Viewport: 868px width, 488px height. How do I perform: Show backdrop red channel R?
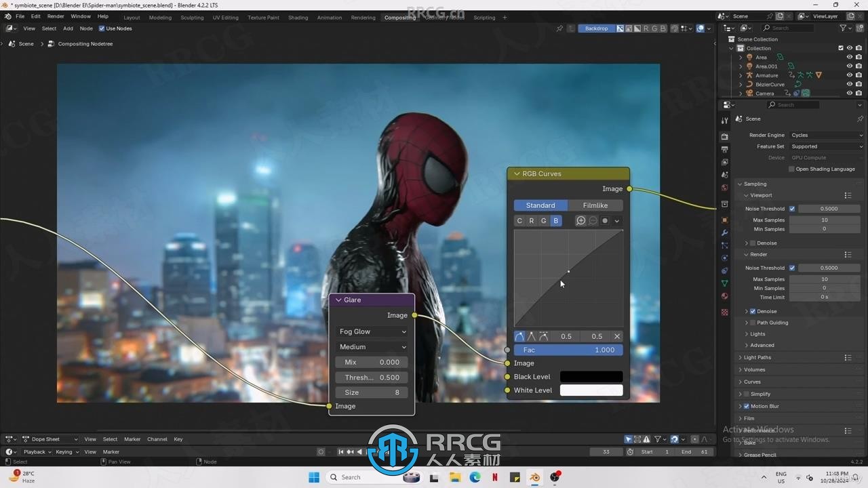(646, 28)
